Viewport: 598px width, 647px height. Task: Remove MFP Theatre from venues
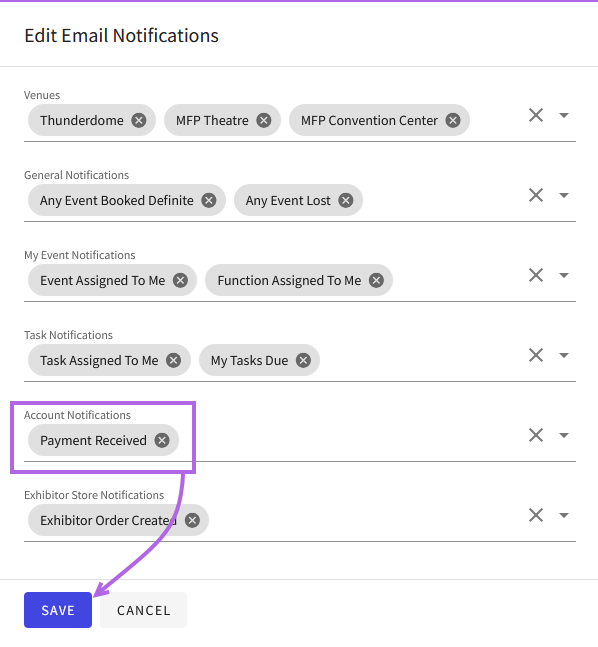tap(264, 120)
